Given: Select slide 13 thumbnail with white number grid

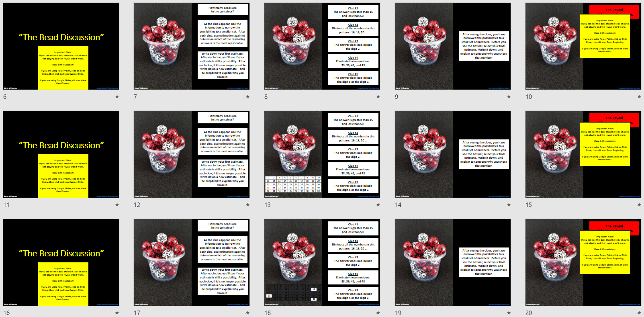Looking at the screenshot, I should click(x=322, y=154).
